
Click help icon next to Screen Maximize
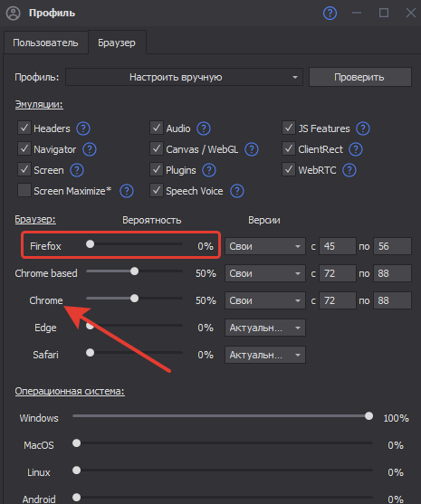coord(127,191)
